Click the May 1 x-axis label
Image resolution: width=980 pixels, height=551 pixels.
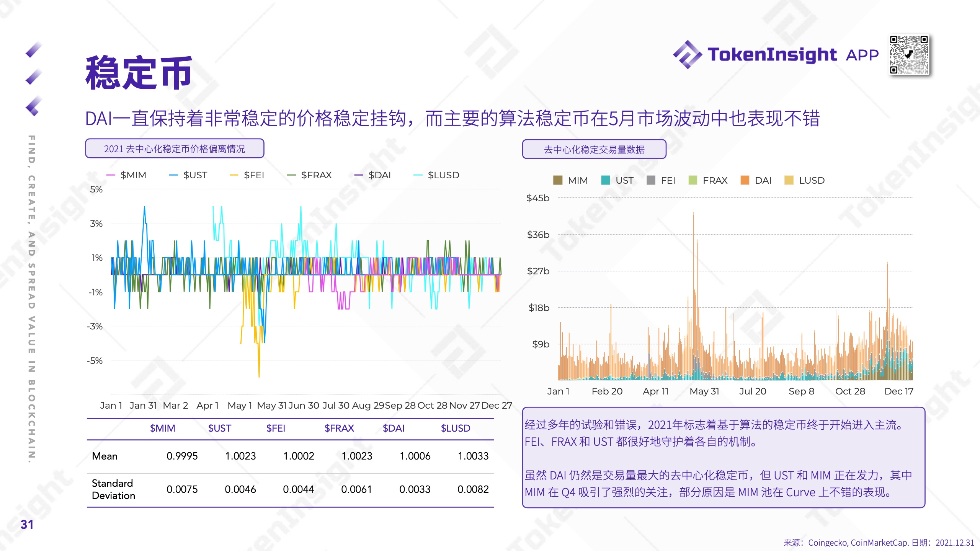pyautogui.click(x=240, y=406)
